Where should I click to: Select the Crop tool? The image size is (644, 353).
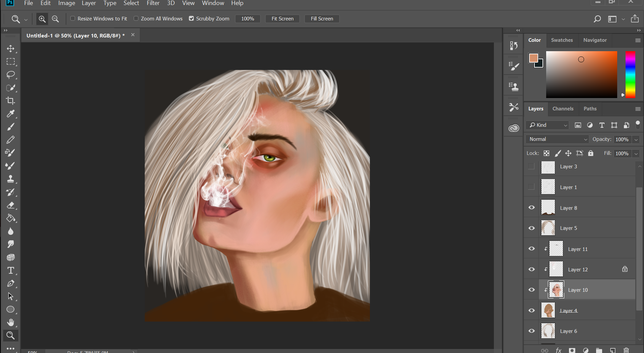coord(11,101)
